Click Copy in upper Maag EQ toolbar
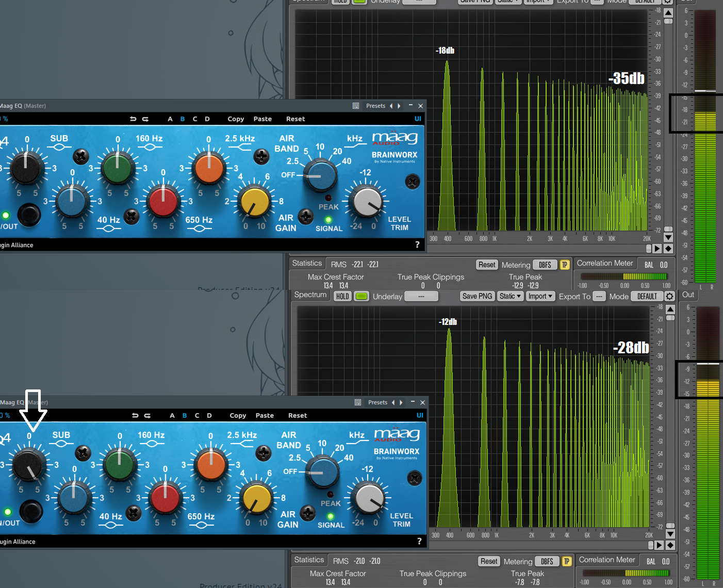 [236, 119]
